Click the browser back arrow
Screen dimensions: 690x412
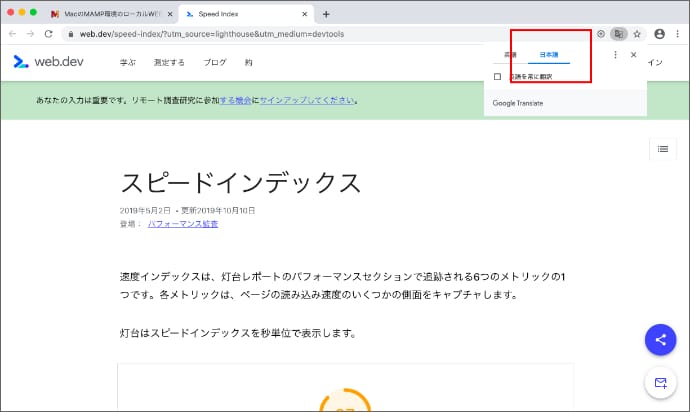[x=13, y=33]
